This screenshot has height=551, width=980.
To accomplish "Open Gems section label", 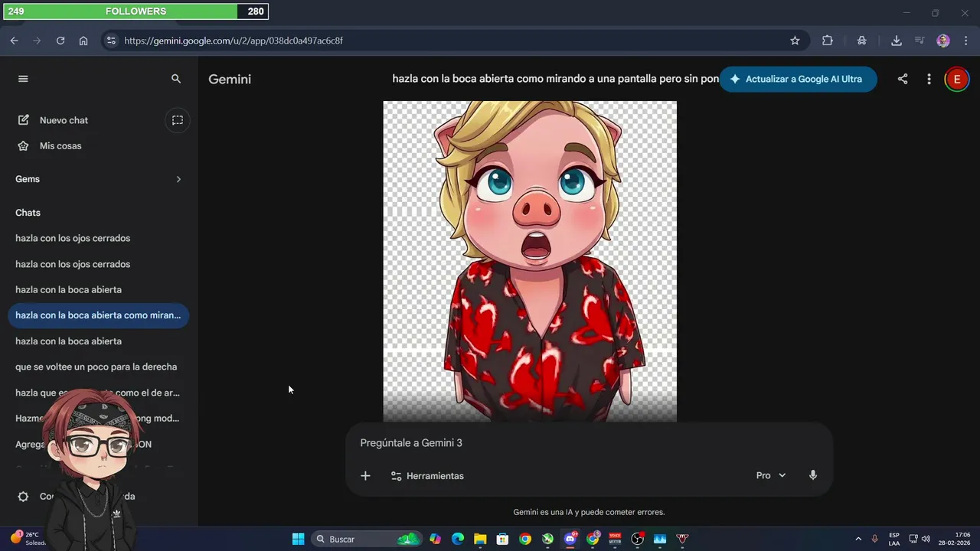I will coord(28,179).
